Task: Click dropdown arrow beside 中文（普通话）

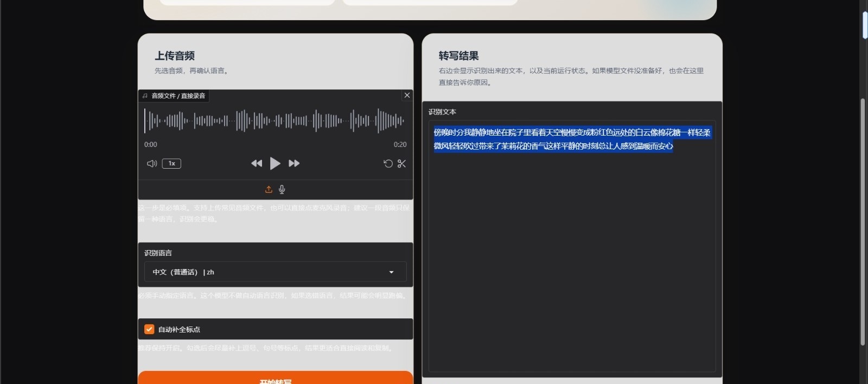Action: pyautogui.click(x=391, y=272)
